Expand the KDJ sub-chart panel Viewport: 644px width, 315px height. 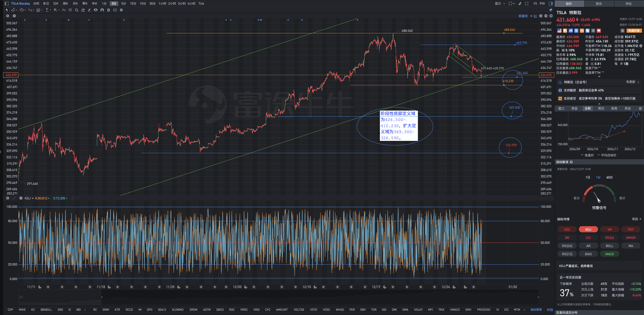(14, 198)
